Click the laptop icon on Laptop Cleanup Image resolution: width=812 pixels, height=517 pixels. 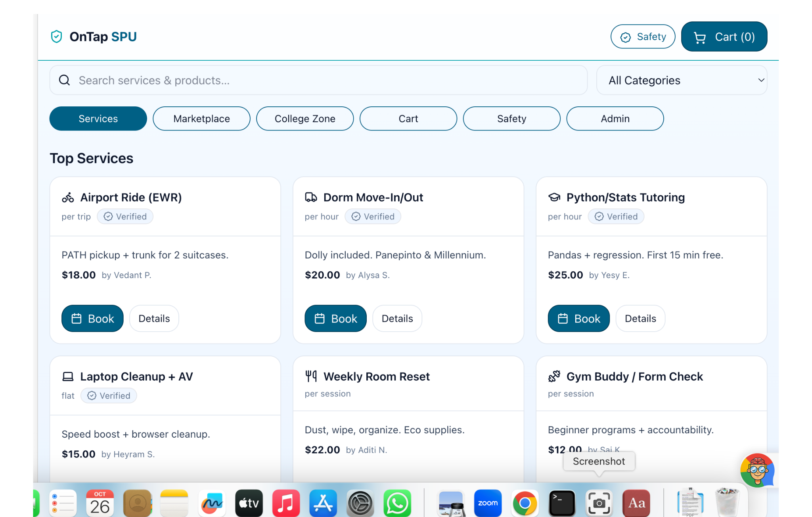coord(68,377)
